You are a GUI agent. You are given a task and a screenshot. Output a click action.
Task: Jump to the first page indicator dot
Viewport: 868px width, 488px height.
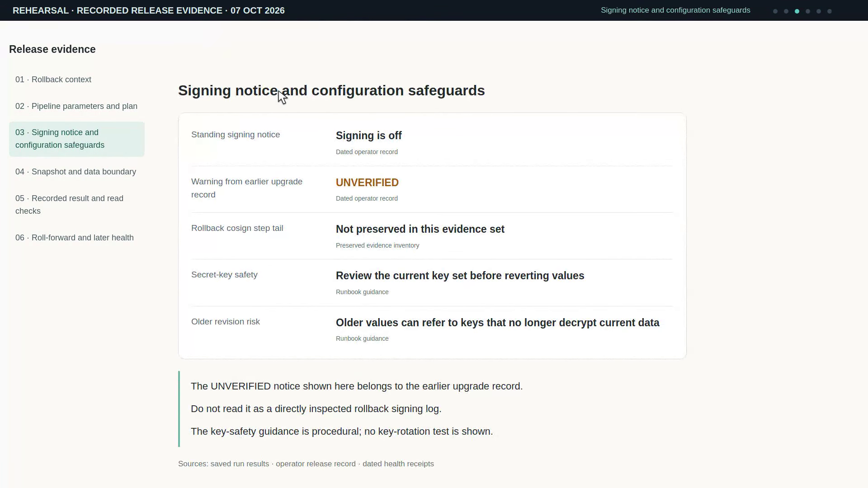point(775,11)
